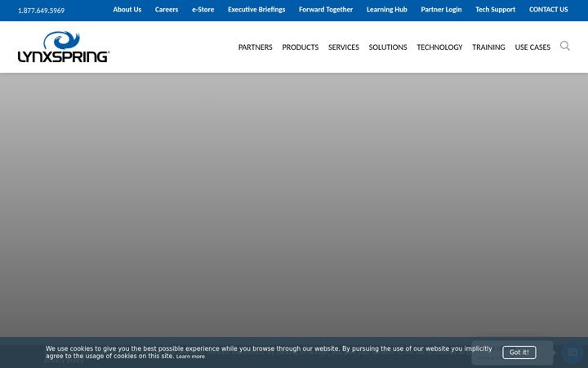Open the USE CASES menu
Viewport: 588px width, 368px height.
tap(532, 47)
